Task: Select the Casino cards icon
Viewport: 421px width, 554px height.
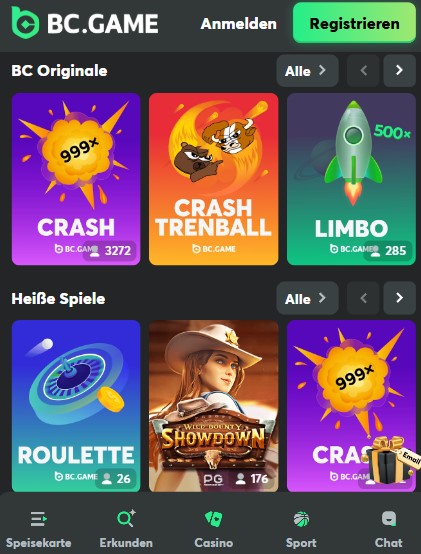Action: tap(213, 519)
